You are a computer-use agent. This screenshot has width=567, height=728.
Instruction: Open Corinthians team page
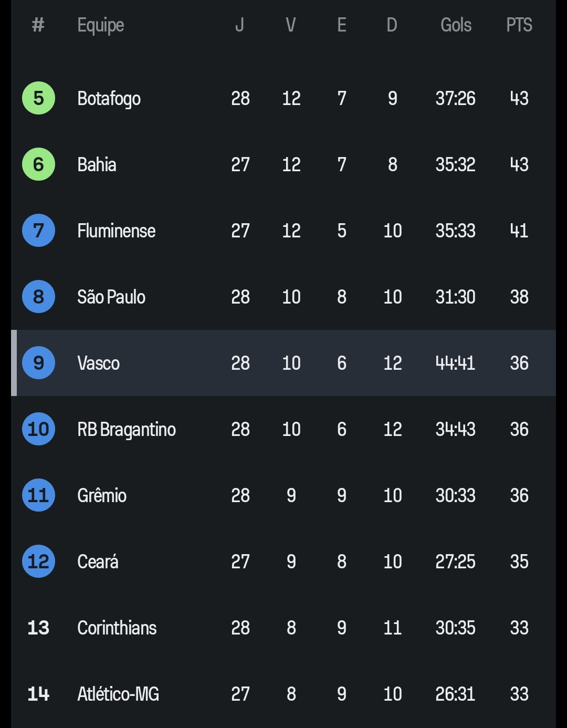point(117,628)
